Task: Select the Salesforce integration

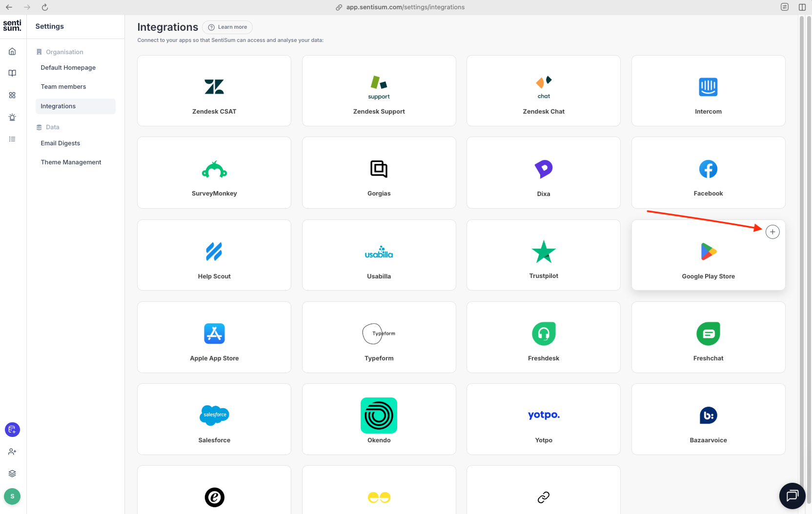Action: (214, 419)
